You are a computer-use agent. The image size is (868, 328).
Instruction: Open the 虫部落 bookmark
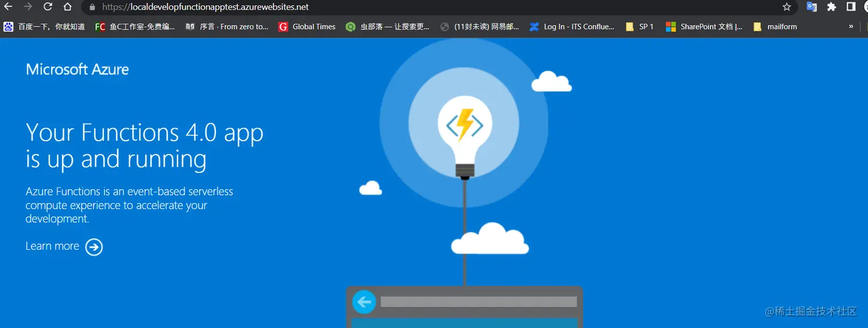(x=387, y=26)
